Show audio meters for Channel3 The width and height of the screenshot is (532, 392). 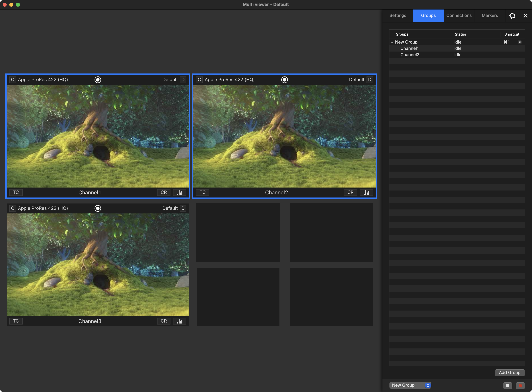[x=180, y=321]
